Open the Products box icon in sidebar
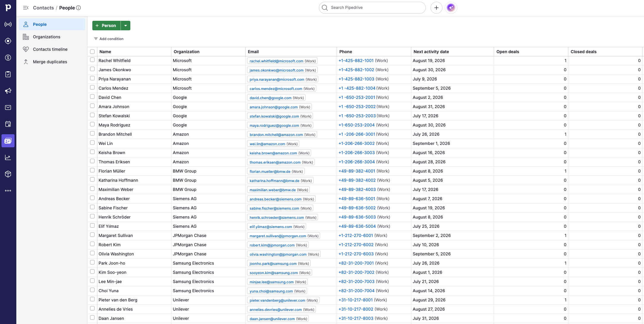This screenshot has height=324, width=644. (x=8, y=174)
